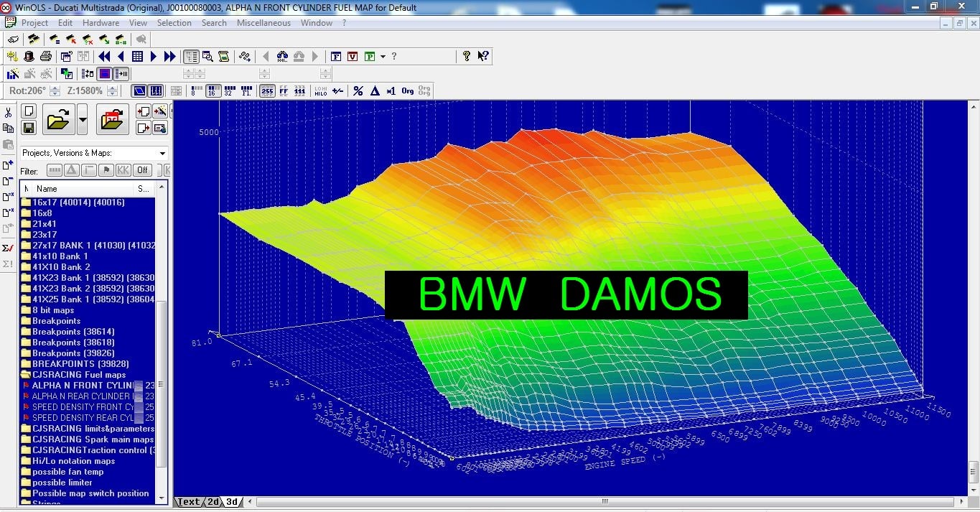Open the Hardware menu
The width and height of the screenshot is (980, 512).
click(101, 23)
